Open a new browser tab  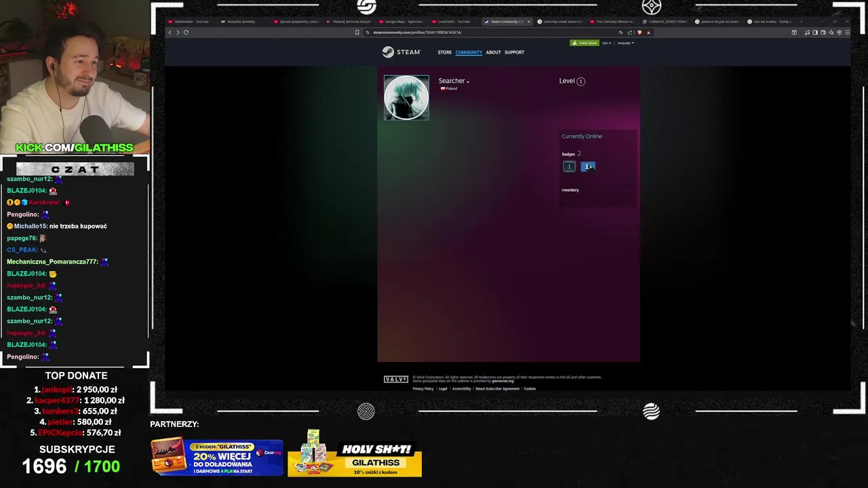pyautogui.click(x=802, y=22)
